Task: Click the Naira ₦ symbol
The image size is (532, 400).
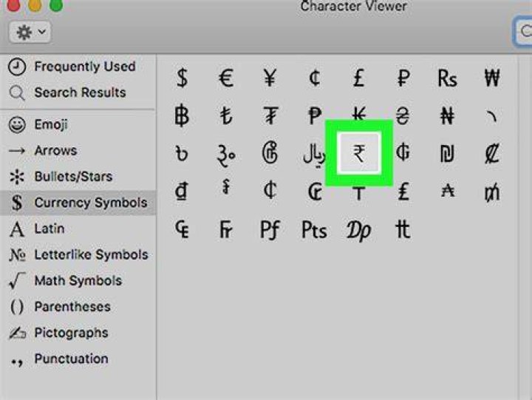Action: point(447,116)
